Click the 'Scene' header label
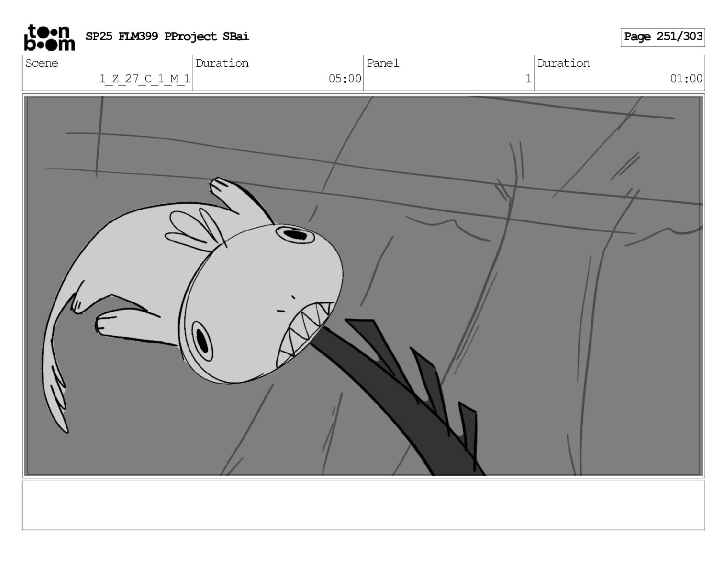This screenshot has width=728, height=563. click(x=42, y=63)
